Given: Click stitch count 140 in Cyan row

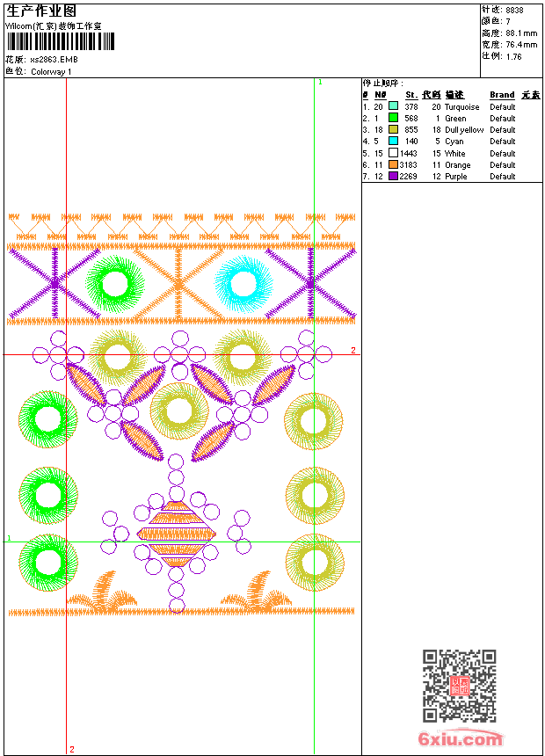Looking at the screenshot, I should (411, 142).
